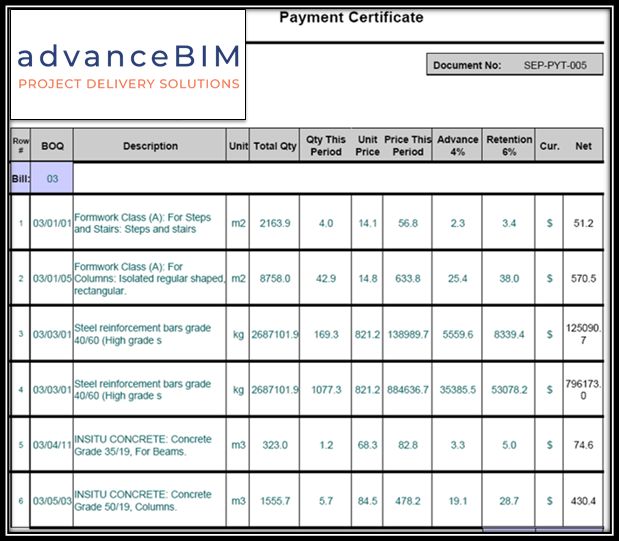This screenshot has width=619, height=541.
Task: Select the Advance 4% column header
Action: 457,146
